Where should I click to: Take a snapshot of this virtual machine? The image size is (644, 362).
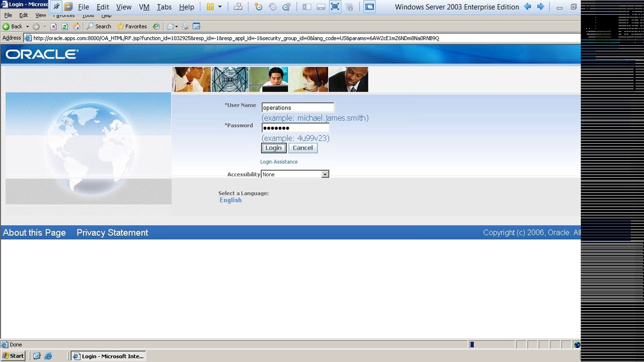click(x=259, y=7)
